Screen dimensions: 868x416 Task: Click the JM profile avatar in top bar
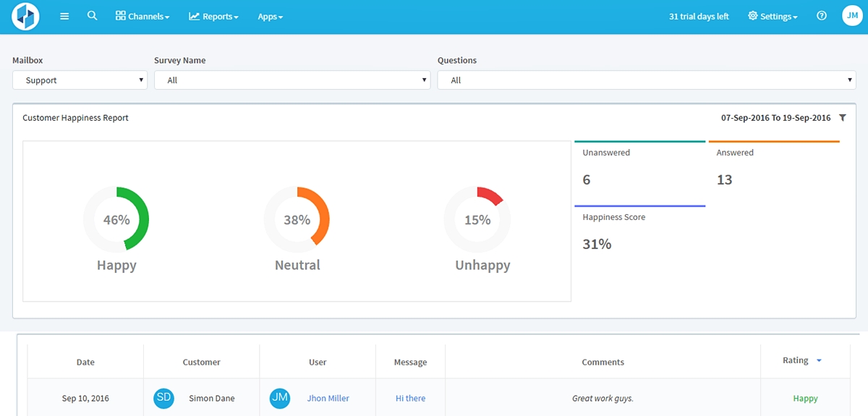tap(853, 16)
